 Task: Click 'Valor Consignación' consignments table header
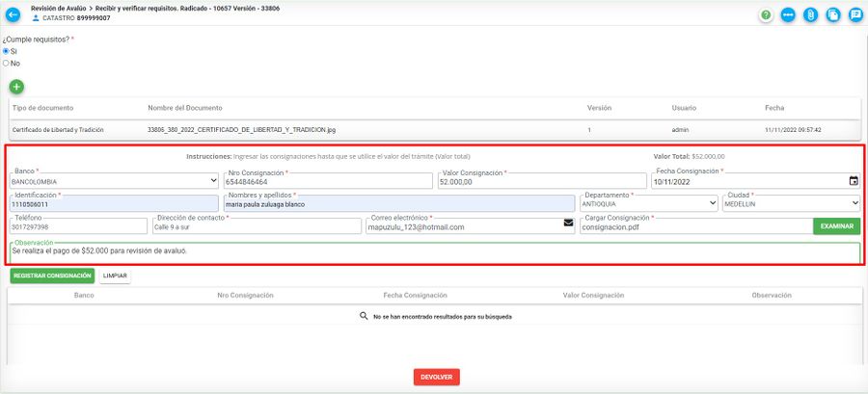(593, 296)
